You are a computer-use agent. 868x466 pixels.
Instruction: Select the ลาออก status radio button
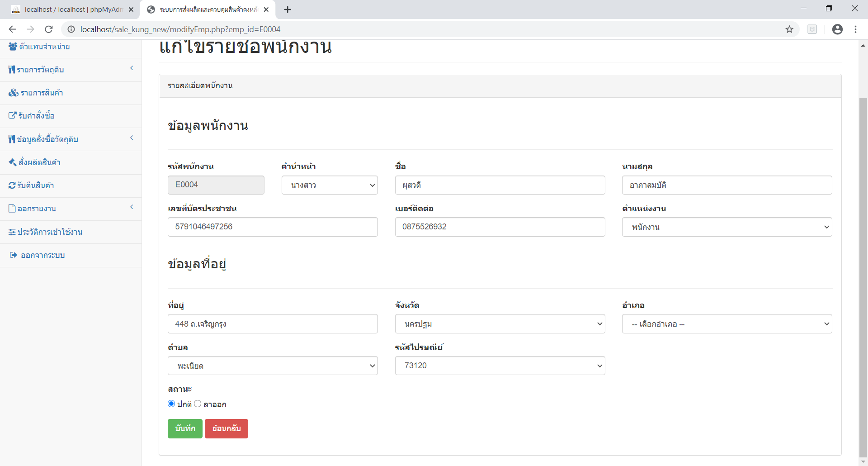(198, 404)
